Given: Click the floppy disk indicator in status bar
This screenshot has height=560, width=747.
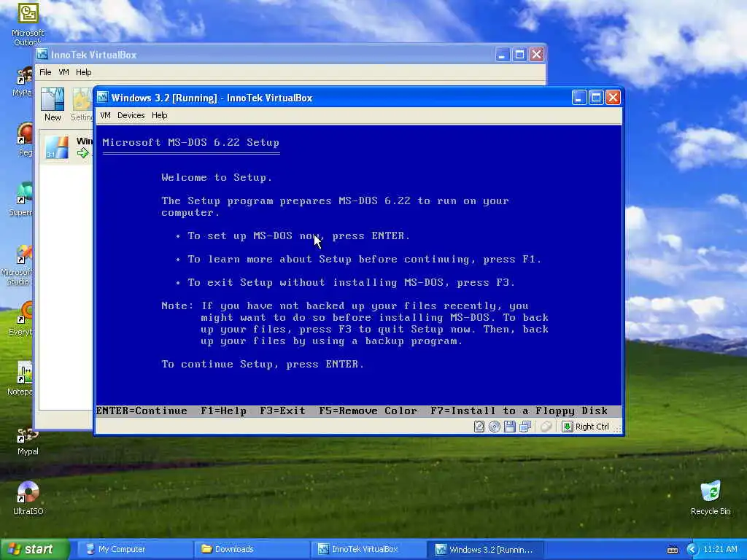Looking at the screenshot, I should click(x=510, y=427).
